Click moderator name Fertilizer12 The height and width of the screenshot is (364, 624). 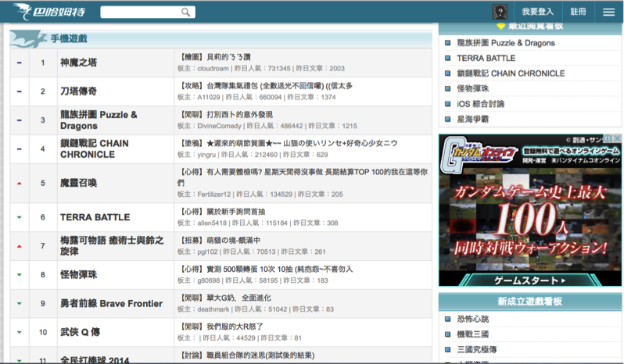214,194
